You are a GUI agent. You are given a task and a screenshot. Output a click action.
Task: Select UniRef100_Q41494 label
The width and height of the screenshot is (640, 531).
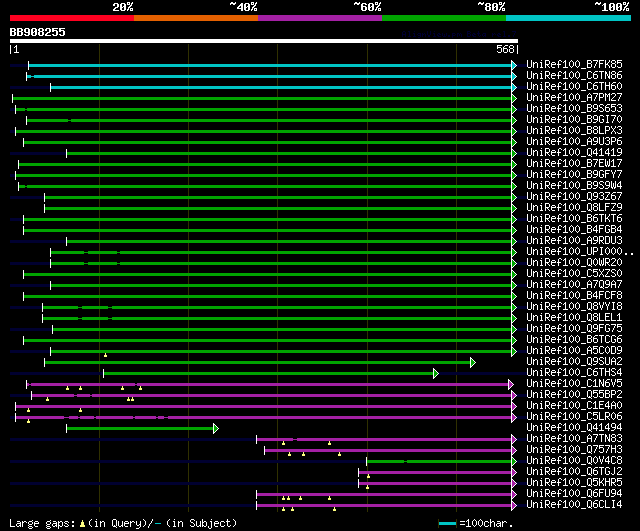574,428
